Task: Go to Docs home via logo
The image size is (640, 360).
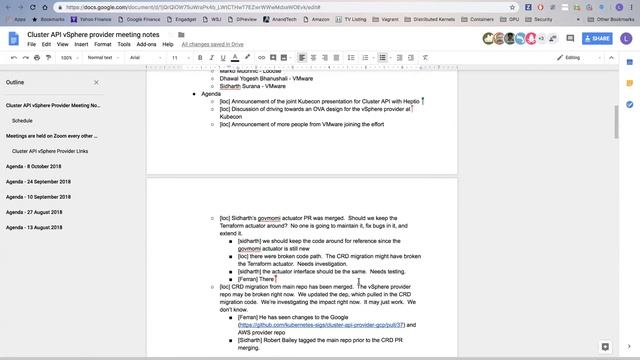Action: tap(13, 39)
